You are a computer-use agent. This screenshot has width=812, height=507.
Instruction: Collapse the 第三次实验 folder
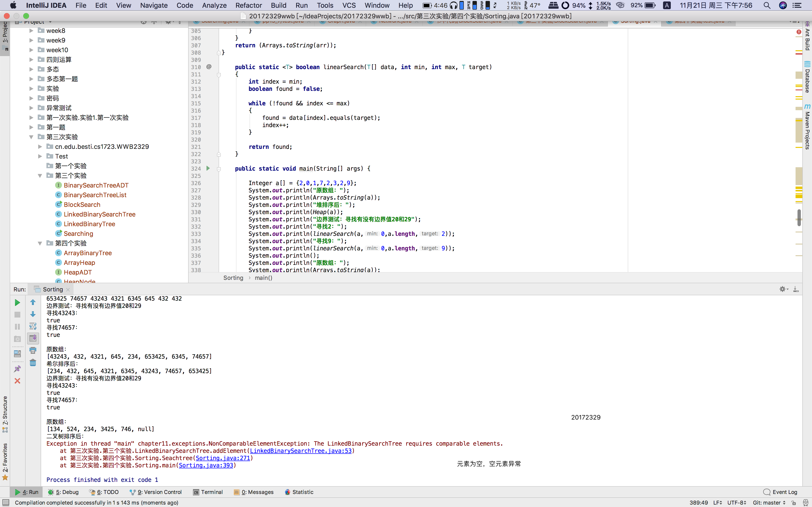point(31,137)
